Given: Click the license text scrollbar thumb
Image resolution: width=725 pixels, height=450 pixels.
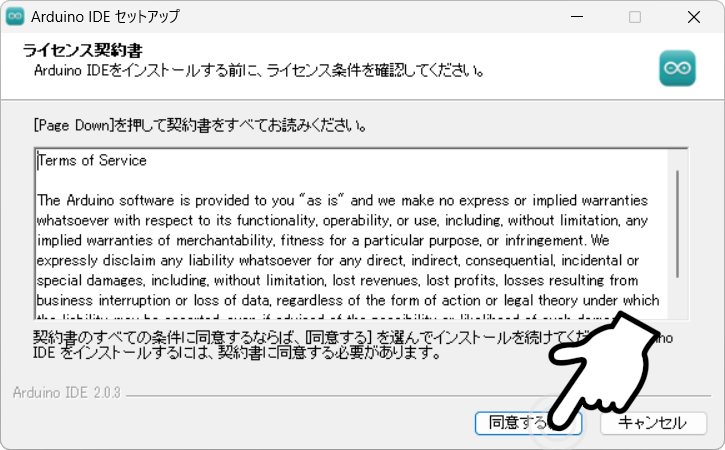Looking at the screenshot, I should tap(677, 224).
